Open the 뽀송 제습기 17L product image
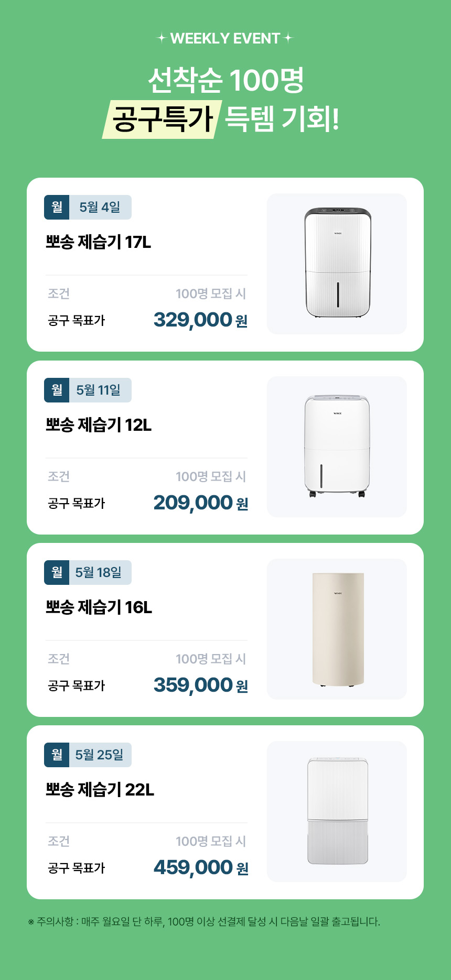Screen dimensions: 451x980 point(337,264)
